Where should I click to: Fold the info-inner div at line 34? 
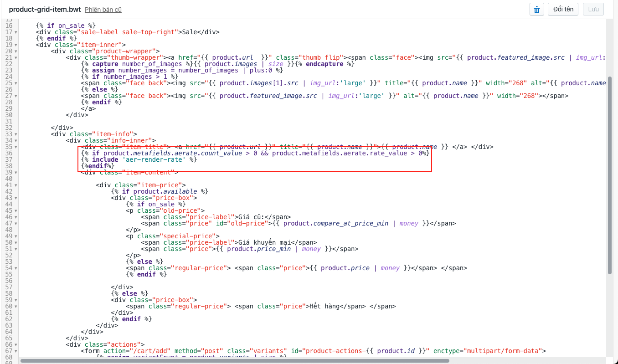click(x=15, y=141)
